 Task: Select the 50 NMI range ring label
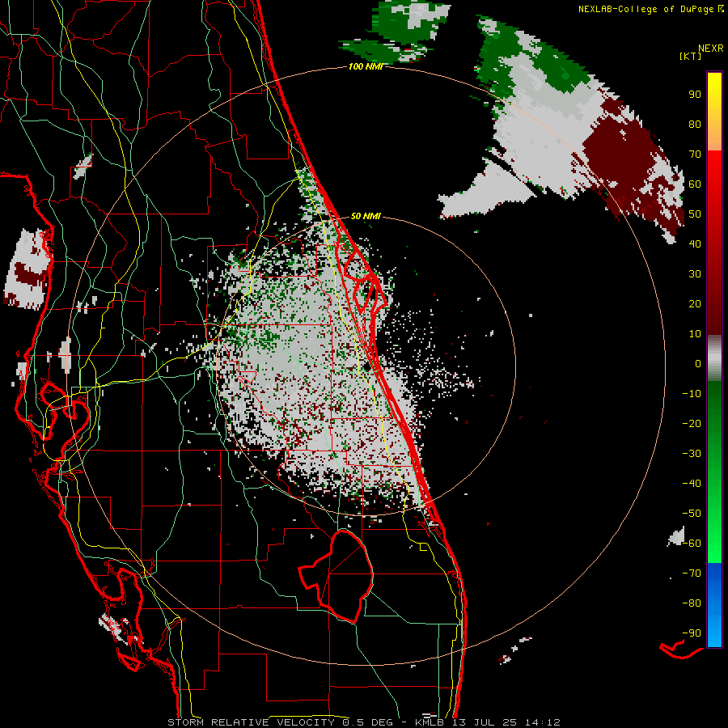366,216
